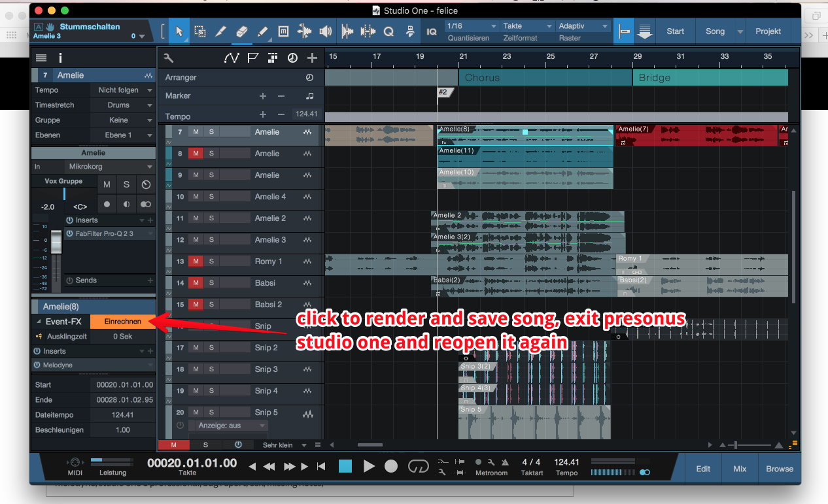Open the Gruppe Keine dropdown
This screenshot has width=828, height=504.
[x=123, y=120]
